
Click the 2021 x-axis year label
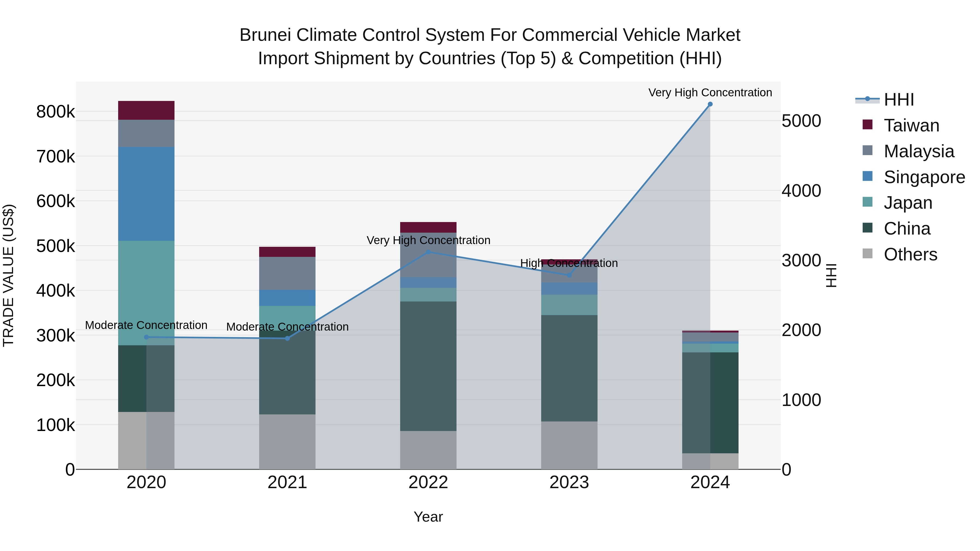pos(287,482)
